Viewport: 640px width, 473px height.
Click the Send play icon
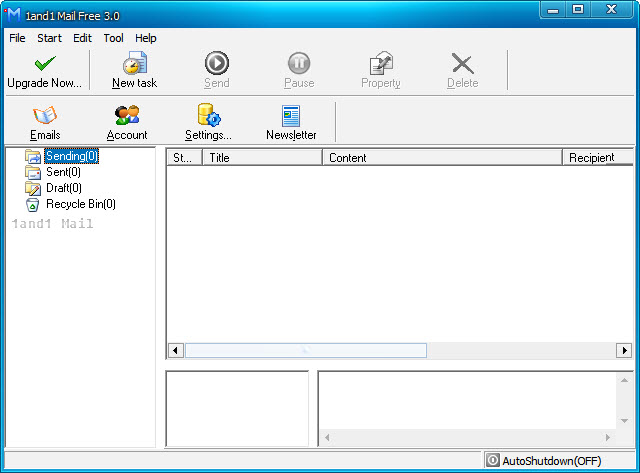[217, 63]
